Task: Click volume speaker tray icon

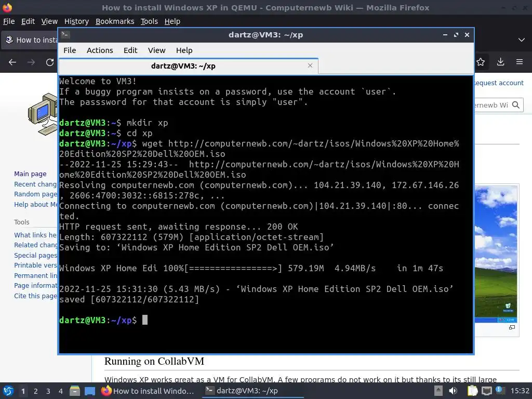Action: point(453,391)
